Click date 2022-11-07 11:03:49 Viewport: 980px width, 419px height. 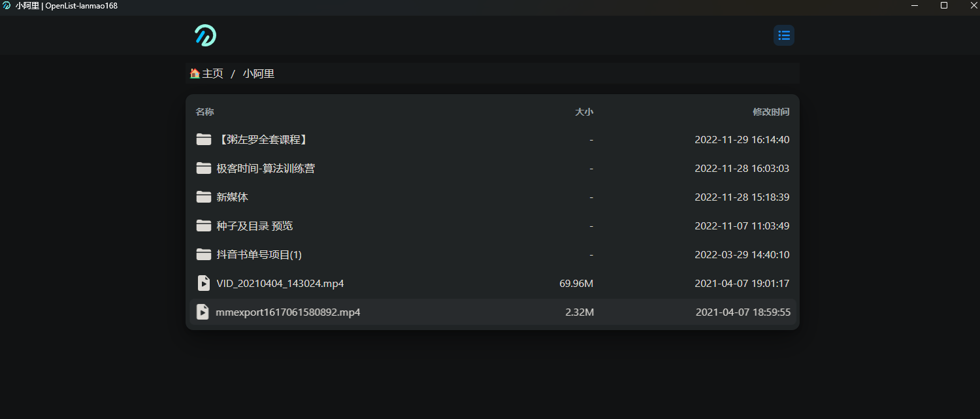(x=742, y=226)
